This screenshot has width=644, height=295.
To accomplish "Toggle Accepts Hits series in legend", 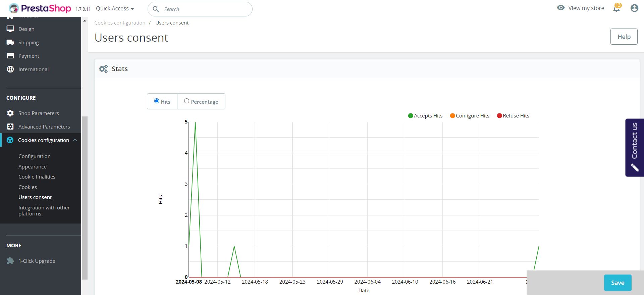I will point(425,116).
